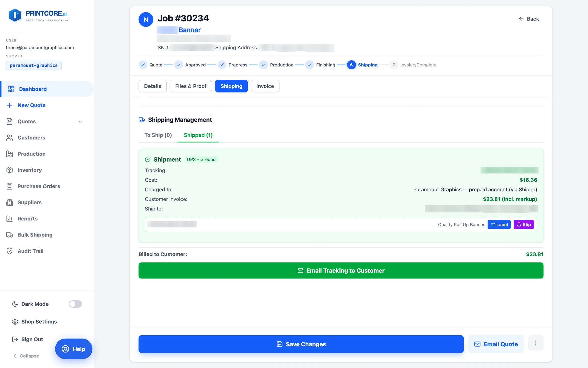Switch to the Details tab

(153, 86)
